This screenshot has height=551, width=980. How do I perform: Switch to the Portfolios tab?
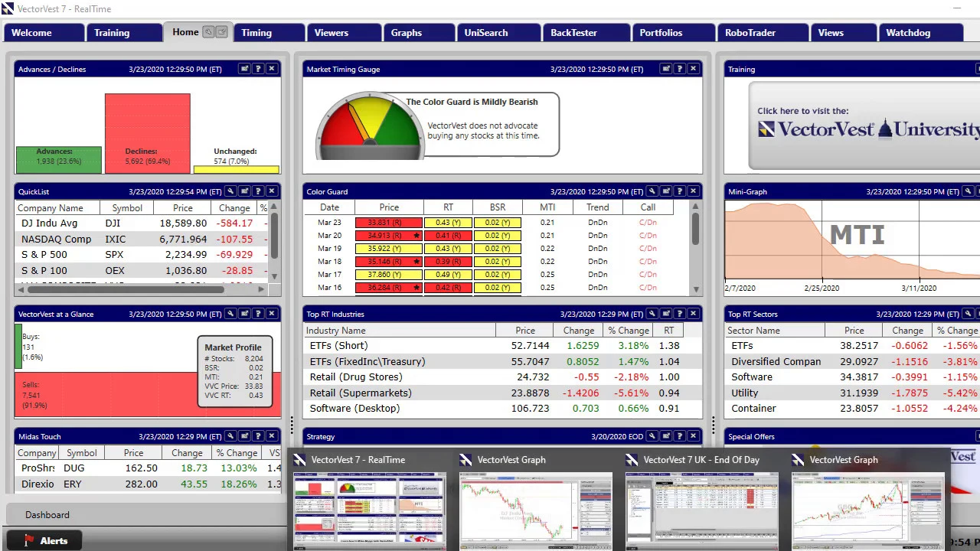[x=673, y=33]
